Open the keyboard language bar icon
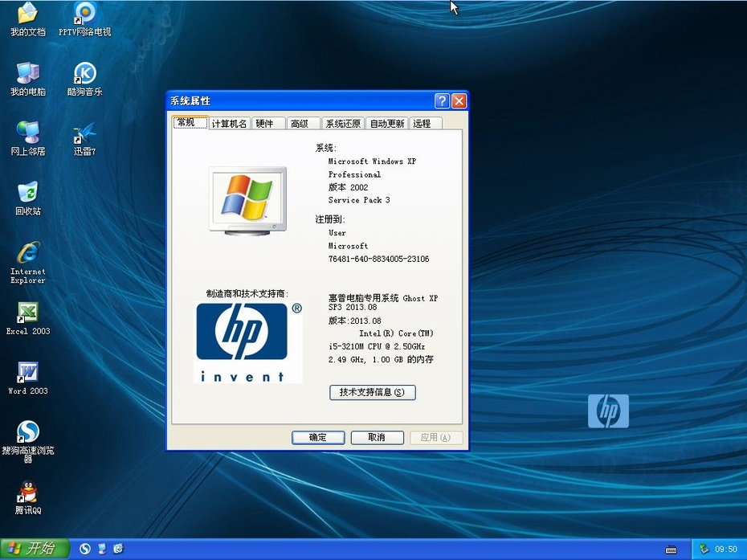Screen dimensions: 747x560 (671, 550)
